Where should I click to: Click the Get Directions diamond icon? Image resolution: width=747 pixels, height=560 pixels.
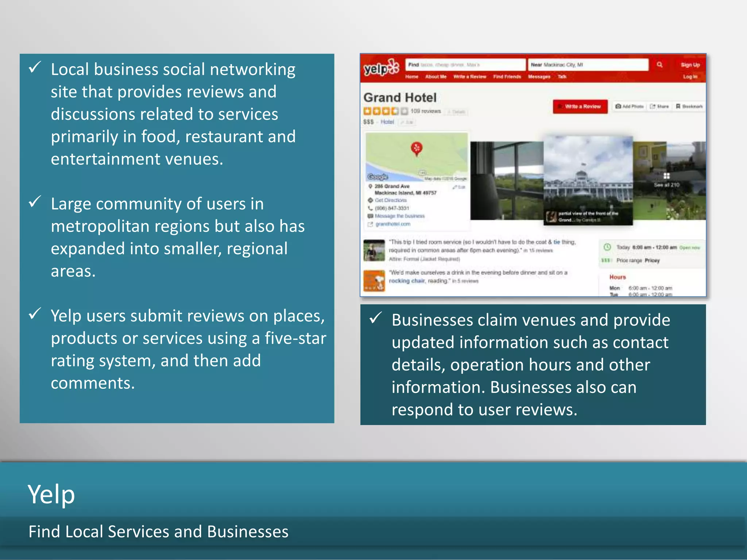[370, 200]
